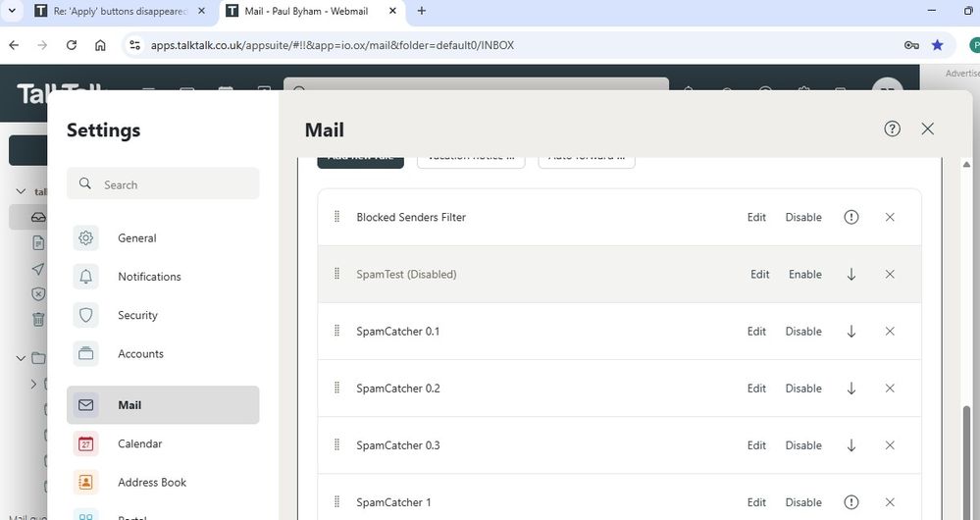Move SpamTest rule down with arrow
The width and height of the screenshot is (980, 520).
click(851, 275)
